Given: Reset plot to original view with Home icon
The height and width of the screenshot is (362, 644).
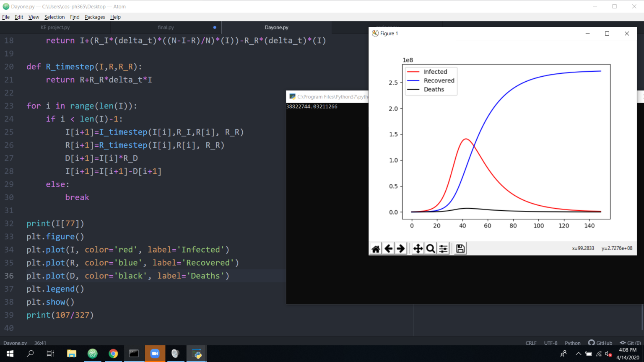Looking at the screenshot, I should [376, 249].
